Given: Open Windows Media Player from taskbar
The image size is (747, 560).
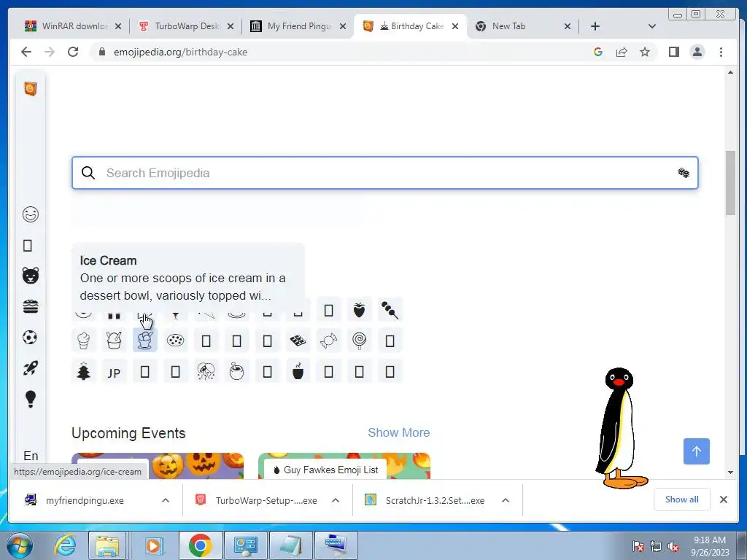Looking at the screenshot, I should pos(153,545).
